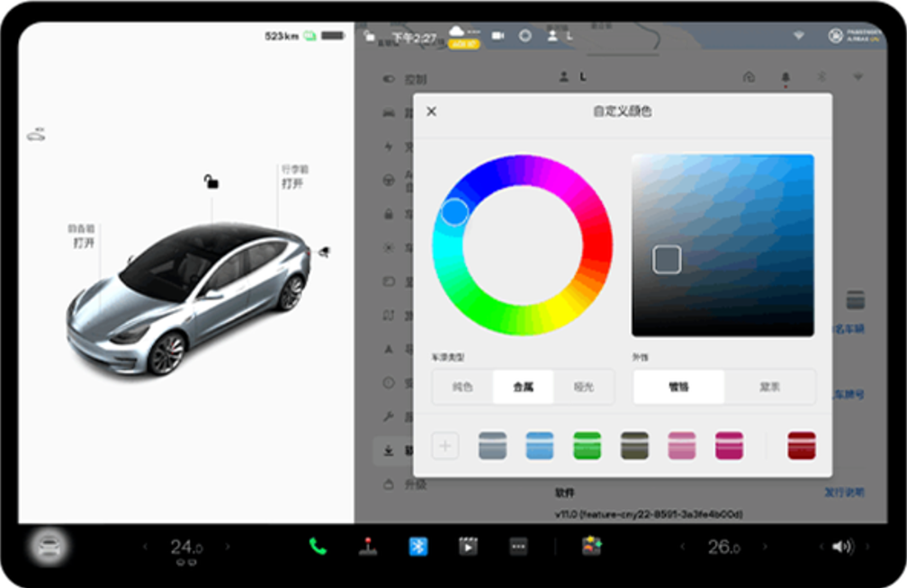This screenshot has width=907, height=588.
Task: Select the 哑光 matte paint type
Action: 584,387
